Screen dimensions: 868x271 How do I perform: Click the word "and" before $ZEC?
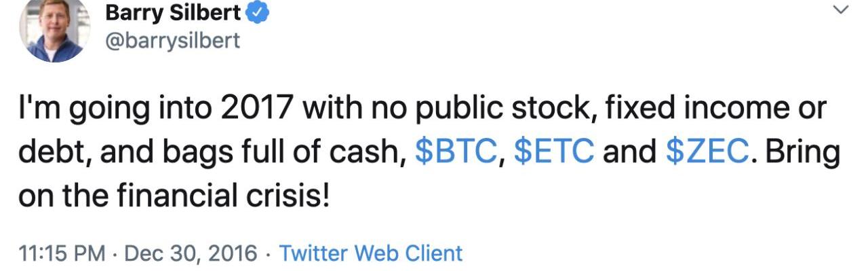point(631,152)
